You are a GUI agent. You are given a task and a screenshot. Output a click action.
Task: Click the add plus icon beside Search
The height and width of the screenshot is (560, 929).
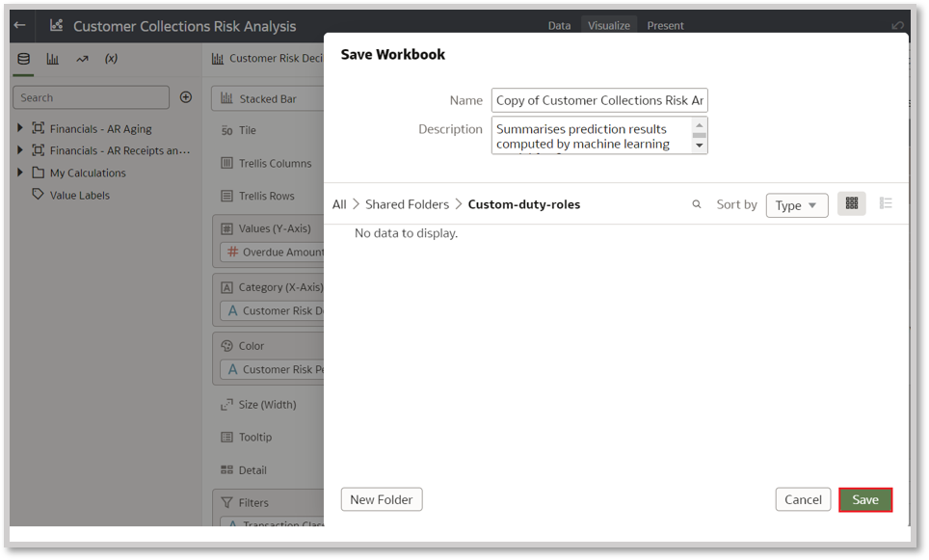coord(186,97)
